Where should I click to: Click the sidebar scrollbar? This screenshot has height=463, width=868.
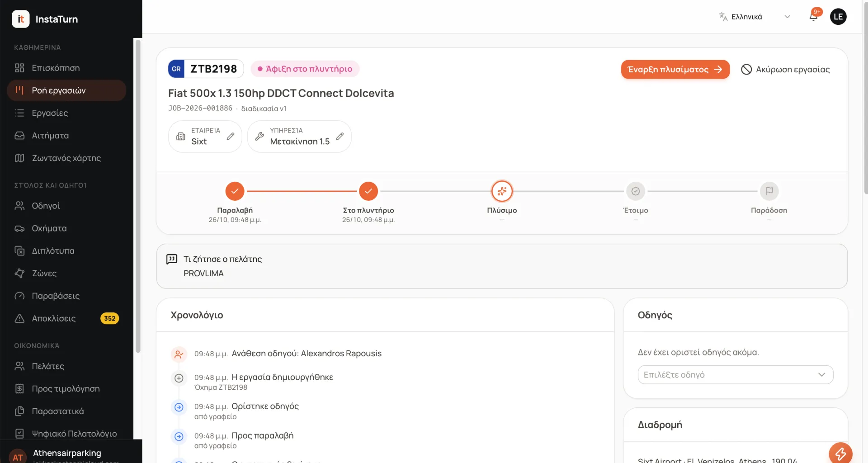(x=138, y=195)
